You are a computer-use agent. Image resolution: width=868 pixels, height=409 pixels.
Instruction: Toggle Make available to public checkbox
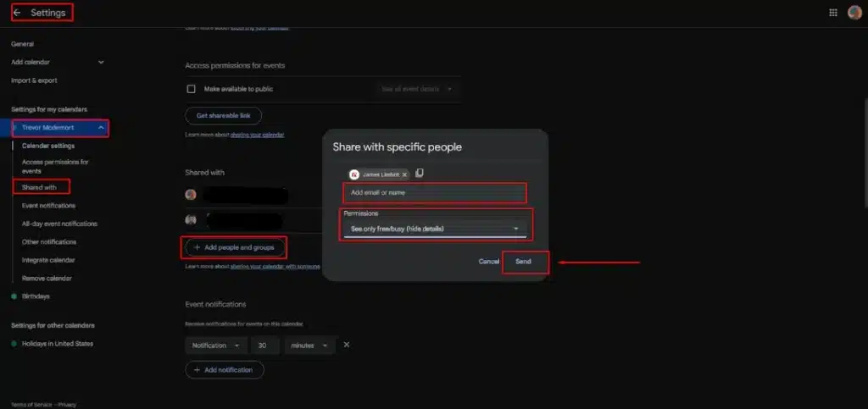[x=191, y=89]
